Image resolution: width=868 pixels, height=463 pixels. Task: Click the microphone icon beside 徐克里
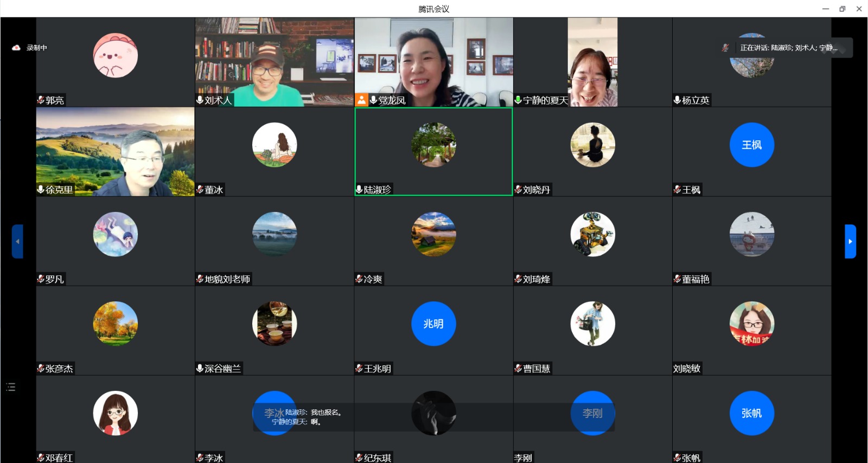tap(41, 190)
